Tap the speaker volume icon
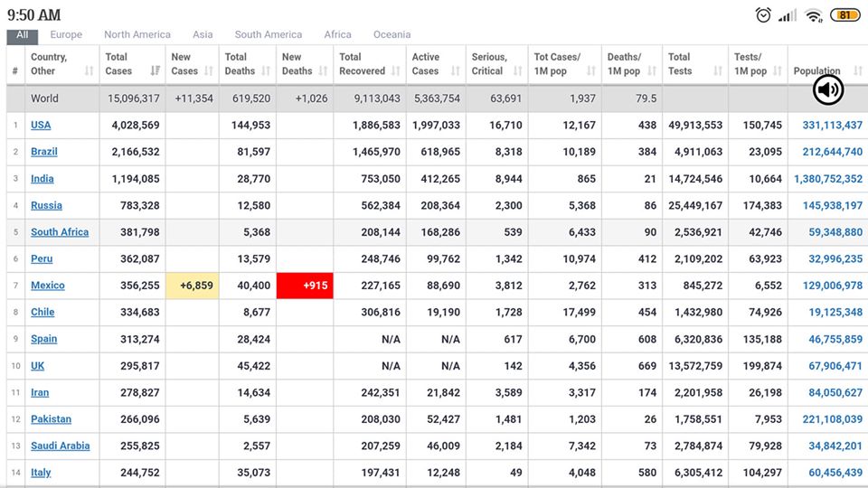 pos(828,89)
